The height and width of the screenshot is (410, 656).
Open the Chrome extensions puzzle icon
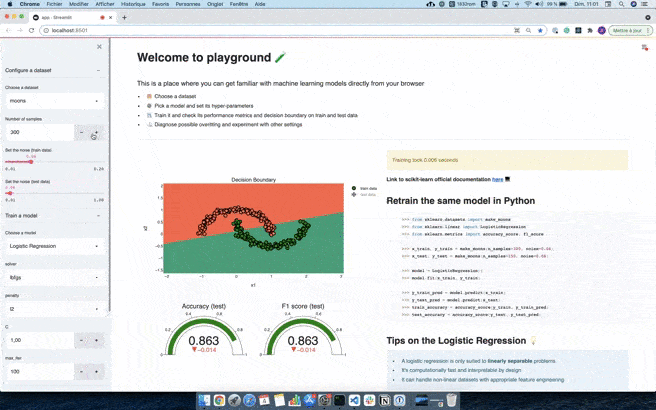[590, 30]
